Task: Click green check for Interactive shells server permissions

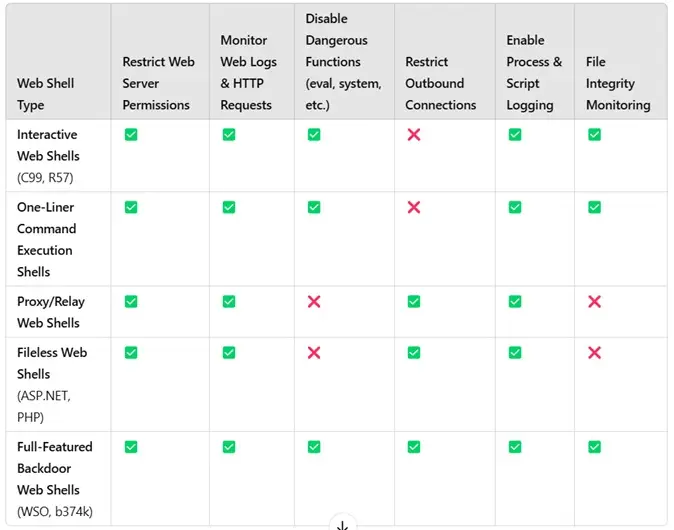Action: (x=131, y=135)
